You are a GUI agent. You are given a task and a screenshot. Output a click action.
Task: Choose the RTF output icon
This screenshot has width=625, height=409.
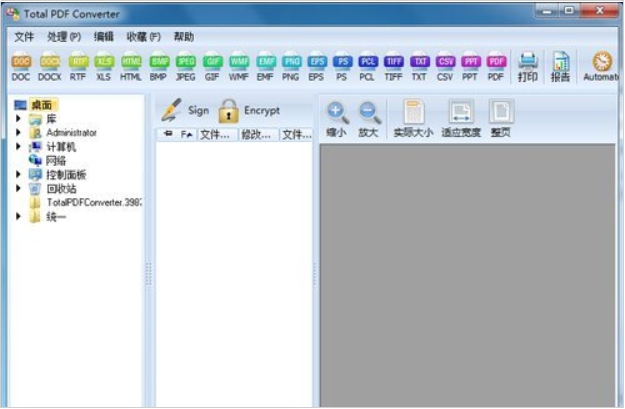coord(78,67)
